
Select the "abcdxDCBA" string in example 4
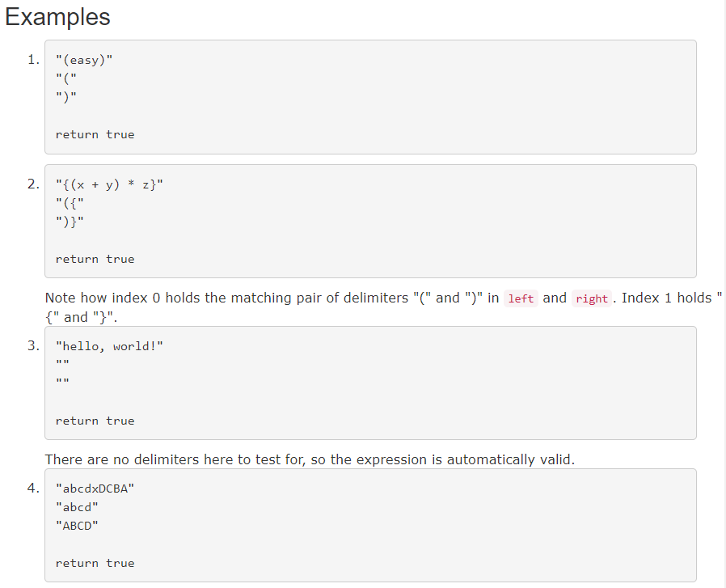pyautogui.click(x=95, y=488)
